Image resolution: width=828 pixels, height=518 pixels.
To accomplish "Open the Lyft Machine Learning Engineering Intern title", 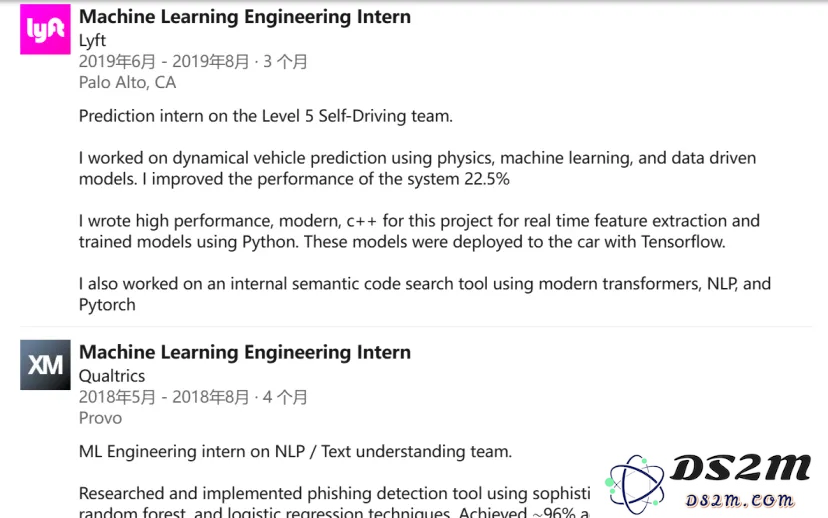I will [x=244, y=16].
